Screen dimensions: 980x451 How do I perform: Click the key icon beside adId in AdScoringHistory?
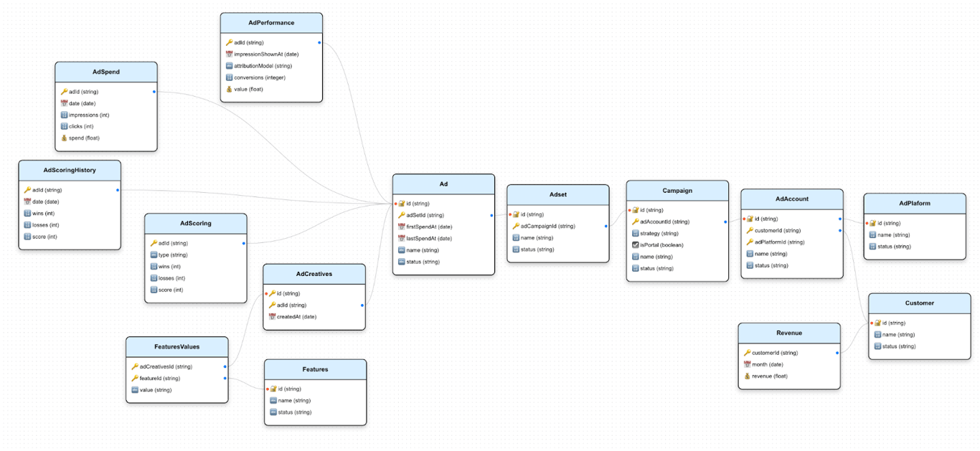pyautogui.click(x=27, y=190)
